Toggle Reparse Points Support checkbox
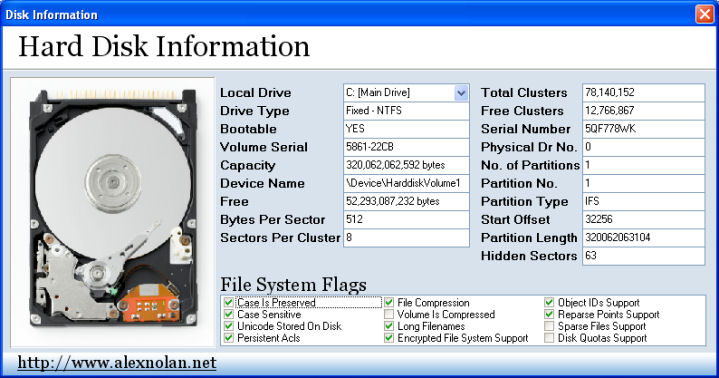 coord(549,314)
